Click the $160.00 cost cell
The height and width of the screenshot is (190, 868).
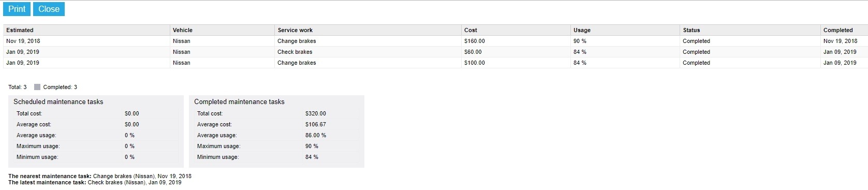(x=516, y=41)
